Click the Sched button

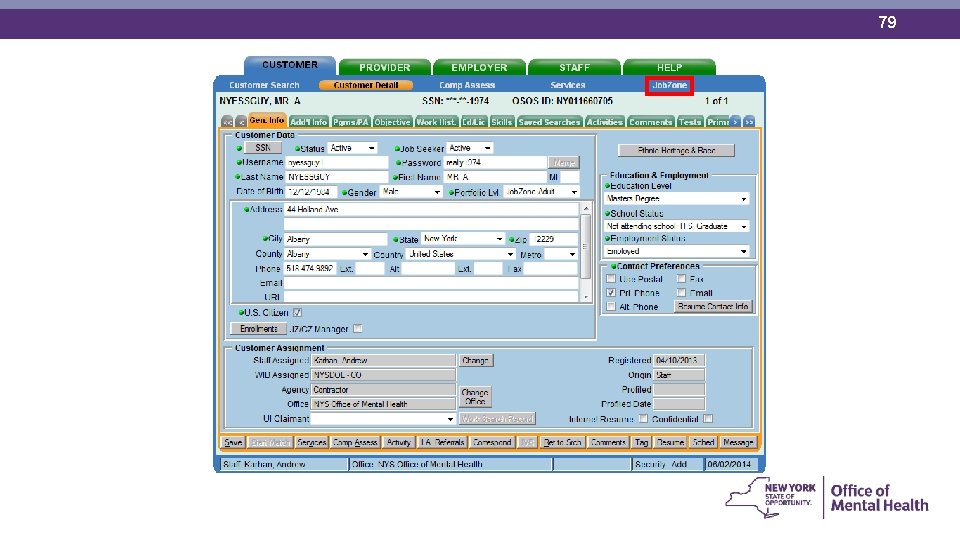click(x=703, y=442)
